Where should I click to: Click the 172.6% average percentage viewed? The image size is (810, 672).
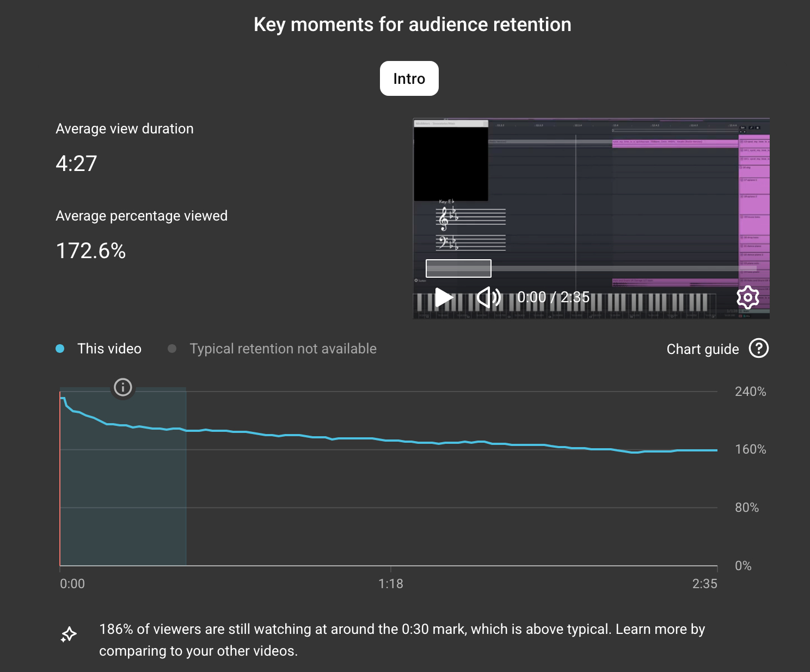coord(91,251)
